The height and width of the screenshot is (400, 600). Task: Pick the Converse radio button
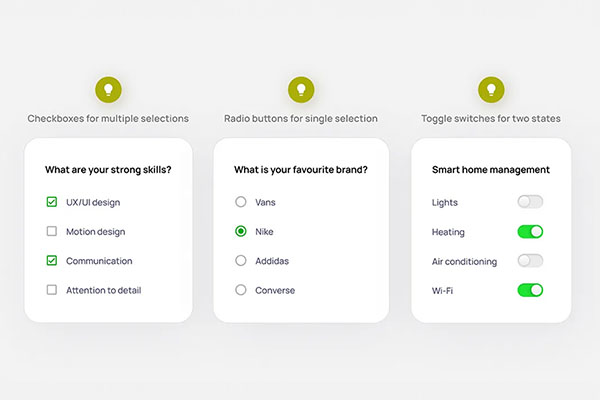[x=241, y=290]
